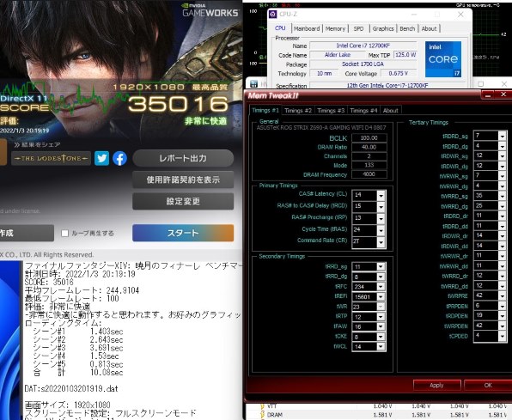
Task: Expand tRDRD_sg dropdown
Action: [503, 136]
